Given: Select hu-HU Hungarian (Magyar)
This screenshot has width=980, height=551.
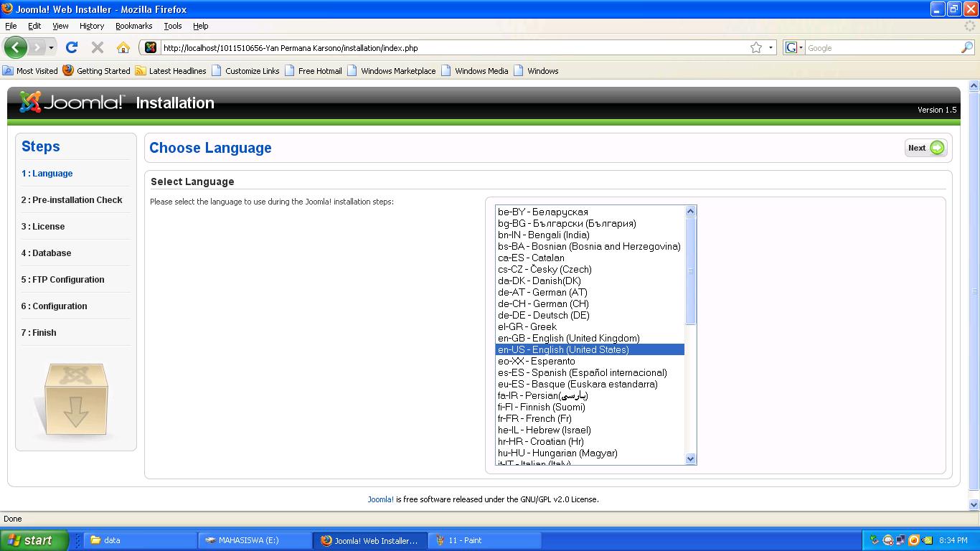Looking at the screenshot, I should pyautogui.click(x=590, y=453).
